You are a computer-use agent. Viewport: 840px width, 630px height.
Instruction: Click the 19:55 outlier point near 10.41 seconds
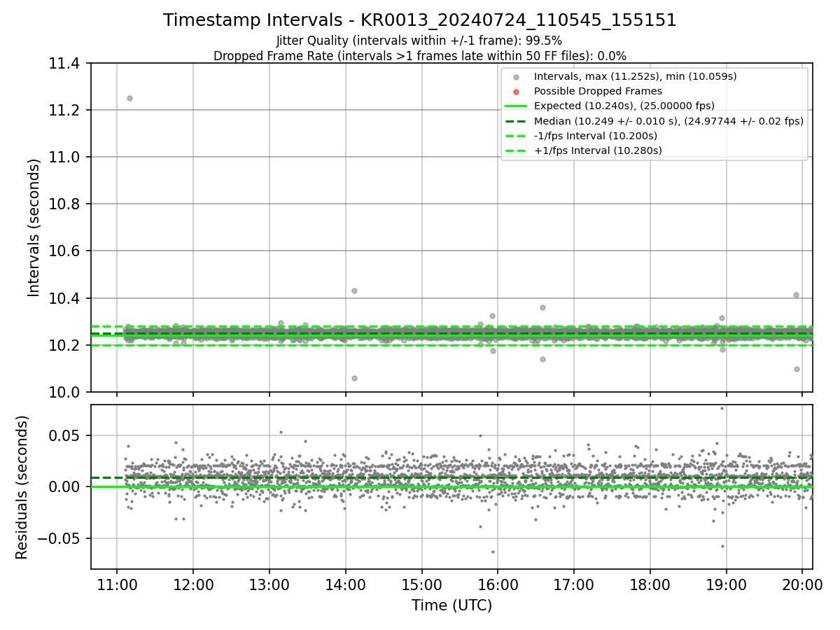pos(796,295)
